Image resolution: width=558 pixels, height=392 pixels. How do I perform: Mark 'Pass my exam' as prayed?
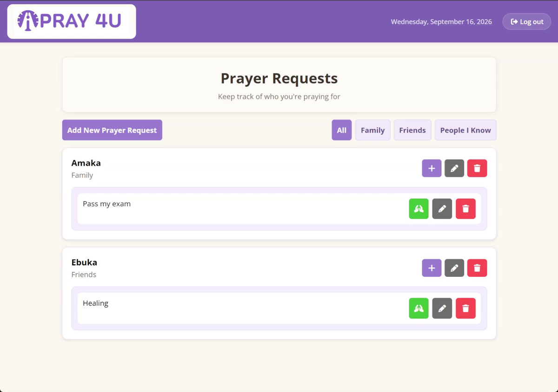click(x=418, y=209)
